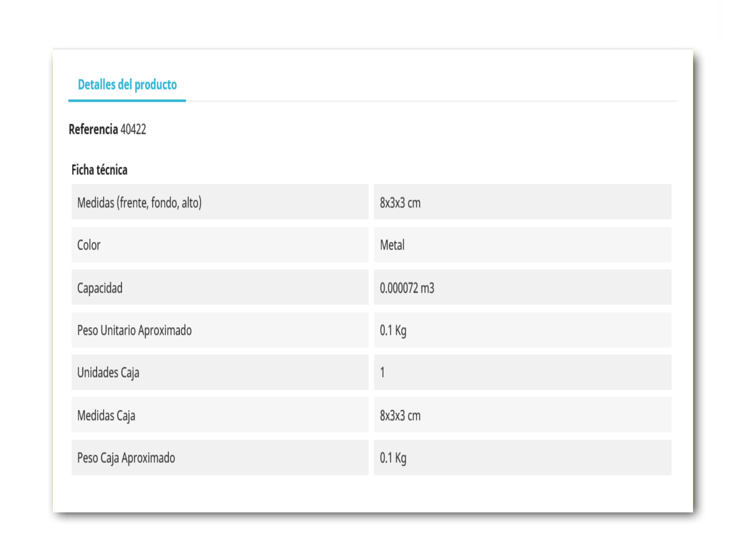The image size is (746, 560).
Task: Click the Medidas Caja value 8x3x3 cm
Action: [x=400, y=415]
